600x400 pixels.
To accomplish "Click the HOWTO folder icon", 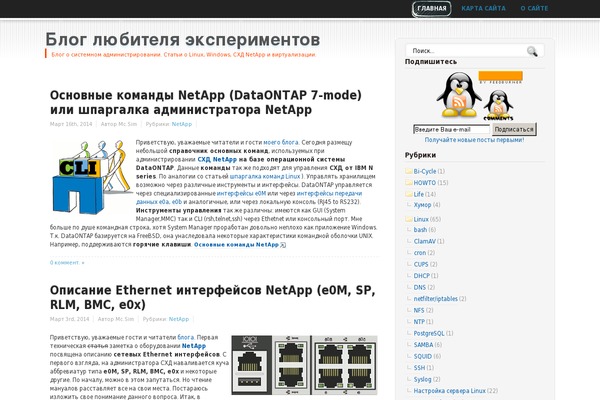I will tap(409, 183).
